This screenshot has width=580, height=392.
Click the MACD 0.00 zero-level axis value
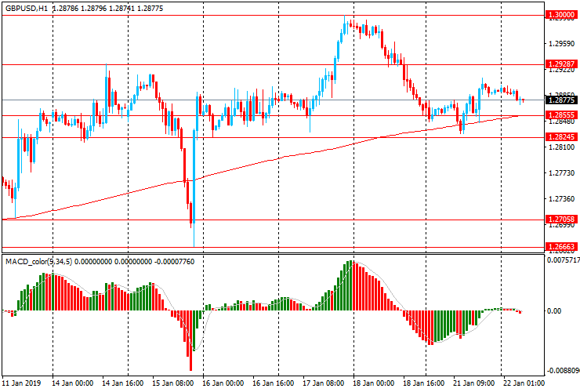553,311
